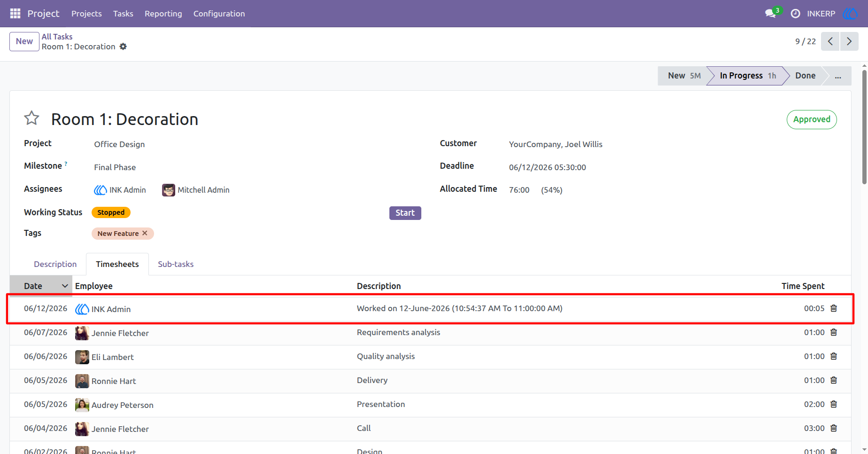This screenshot has height=454, width=868.
Task: Open the user avatar menu
Action: [850, 14]
